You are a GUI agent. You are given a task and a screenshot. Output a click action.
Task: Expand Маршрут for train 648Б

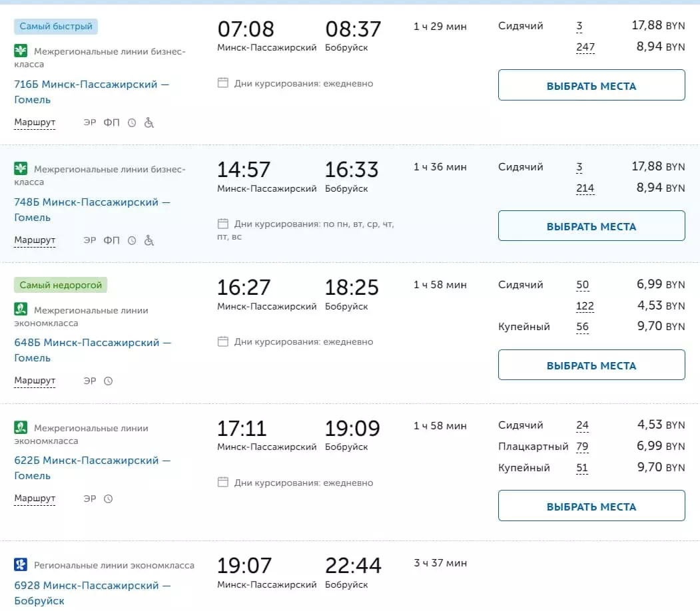pos(35,381)
